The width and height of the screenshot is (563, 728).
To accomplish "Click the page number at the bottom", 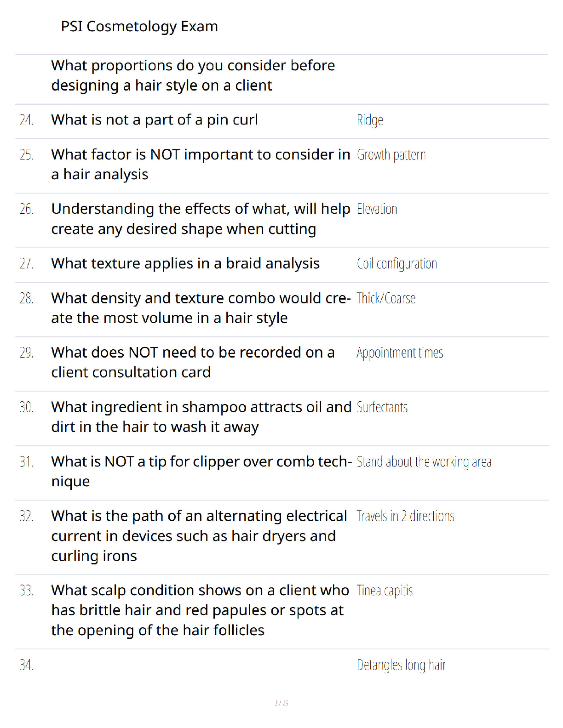I will click(281, 703).
